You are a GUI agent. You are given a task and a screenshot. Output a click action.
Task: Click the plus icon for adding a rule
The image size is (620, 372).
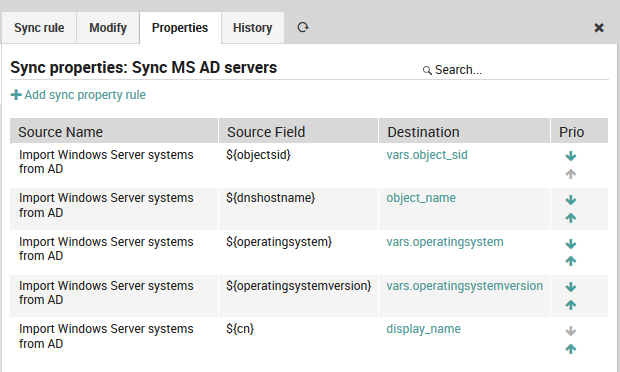click(16, 95)
